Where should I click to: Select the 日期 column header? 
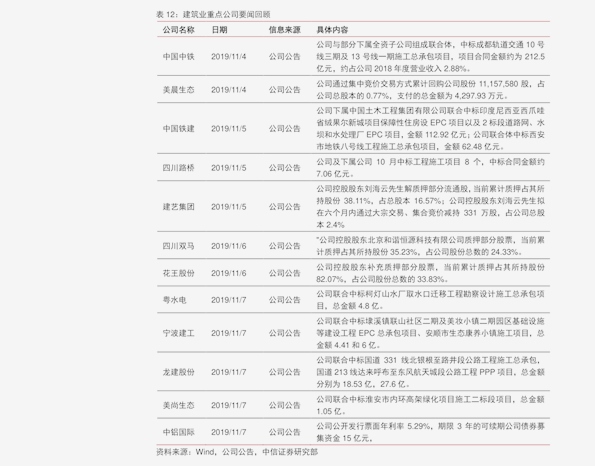(x=219, y=30)
